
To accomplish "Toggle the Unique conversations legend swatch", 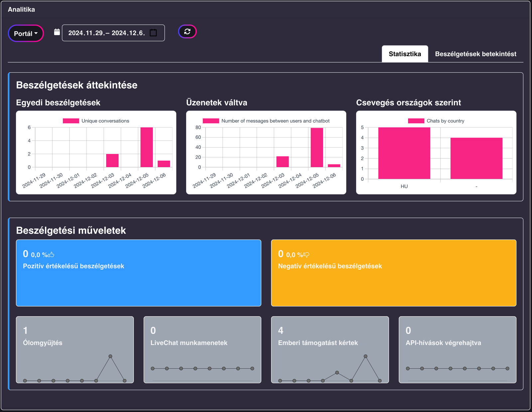I will tap(71, 121).
